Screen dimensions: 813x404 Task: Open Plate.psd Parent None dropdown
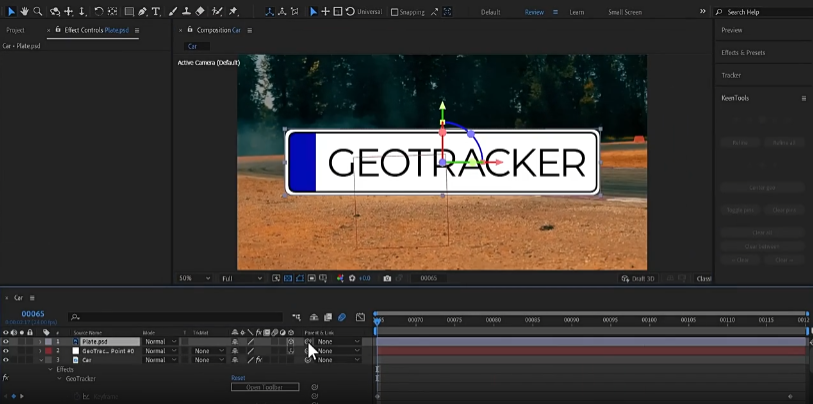coord(338,342)
